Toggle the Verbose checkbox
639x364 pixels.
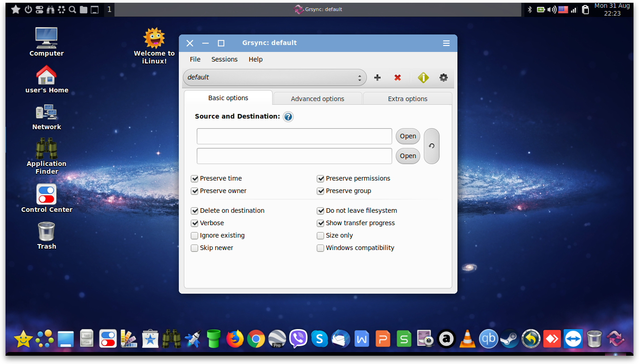coord(194,223)
